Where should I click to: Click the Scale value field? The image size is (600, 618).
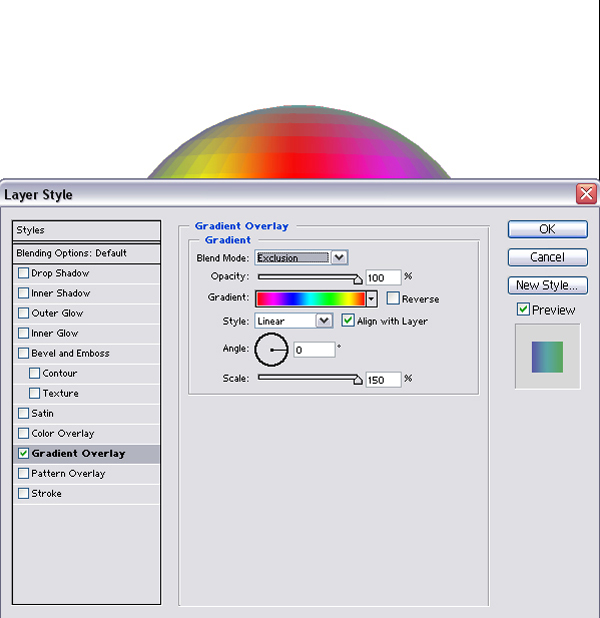pos(383,380)
